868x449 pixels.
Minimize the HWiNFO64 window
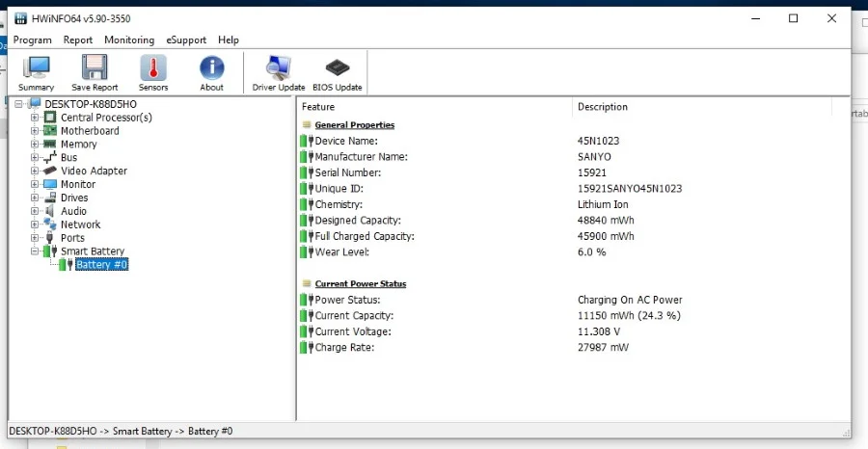[755, 19]
